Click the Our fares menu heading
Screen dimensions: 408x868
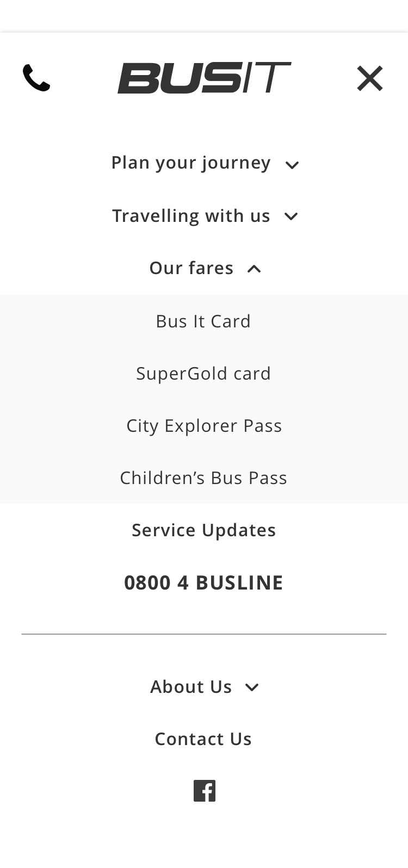(191, 268)
